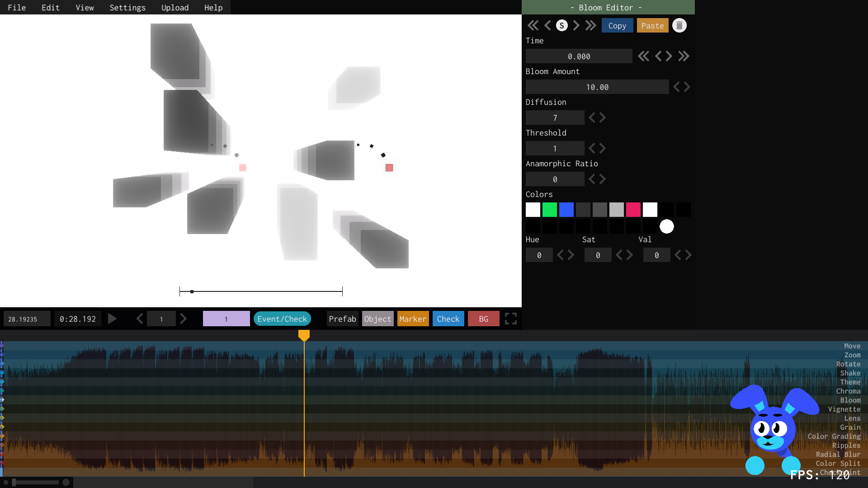The height and width of the screenshot is (488, 868).
Task: Open the Settings menu
Action: click(x=127, y=8)
